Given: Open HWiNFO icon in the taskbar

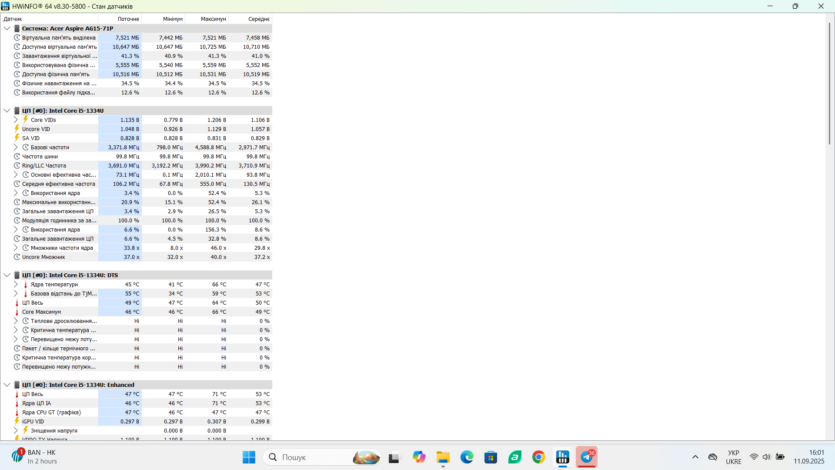Looking at the screenshot, I should pos(562,457).
